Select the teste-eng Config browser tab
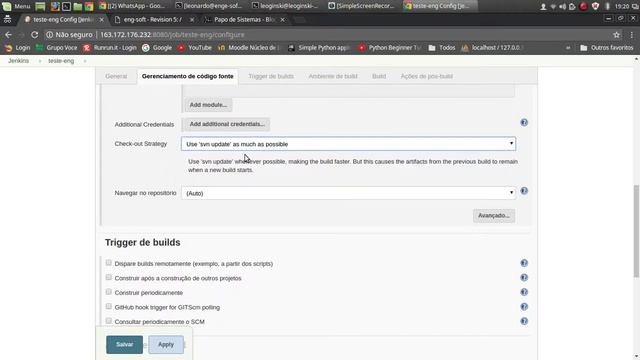 pos(63,19)
